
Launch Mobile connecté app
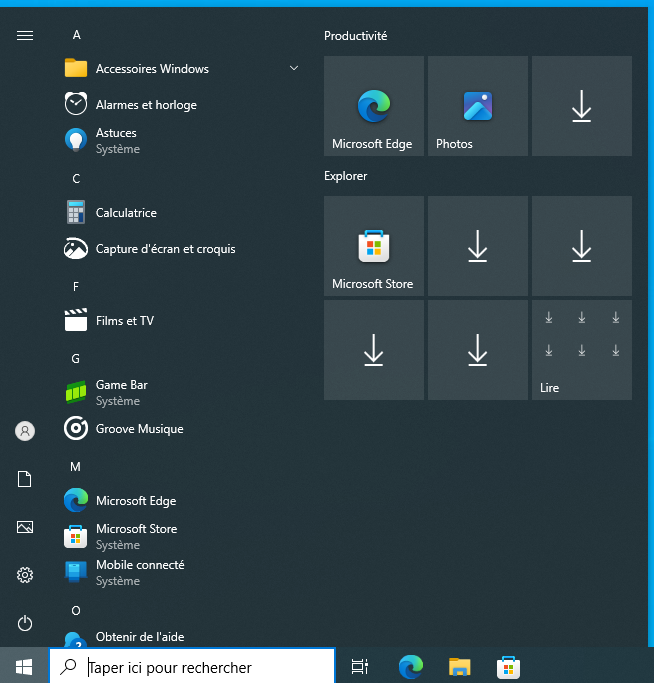pos(182,573)
